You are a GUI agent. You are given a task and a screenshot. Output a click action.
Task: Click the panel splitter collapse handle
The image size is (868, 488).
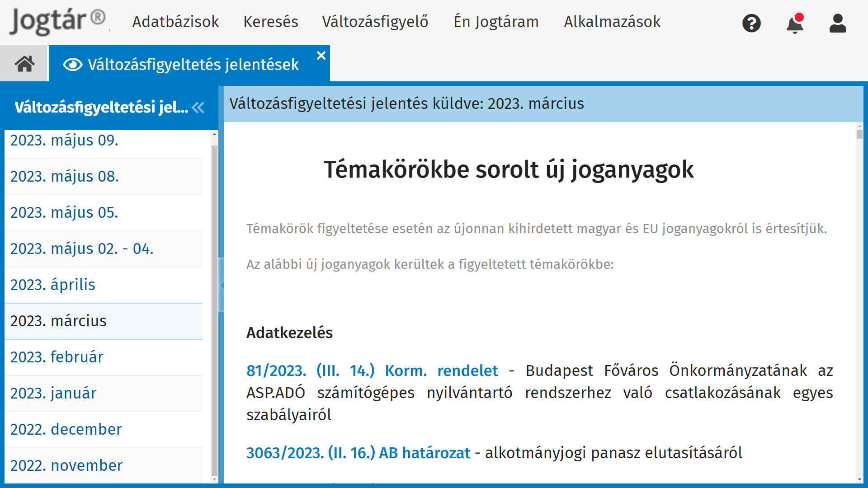click(221, 285)
